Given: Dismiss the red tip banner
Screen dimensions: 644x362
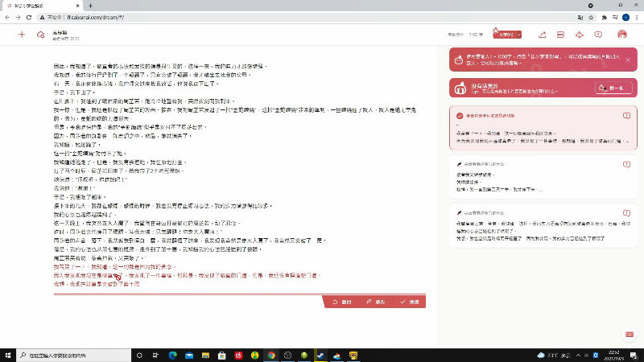Looking at the screenshot, I should (x=628, y=60).
